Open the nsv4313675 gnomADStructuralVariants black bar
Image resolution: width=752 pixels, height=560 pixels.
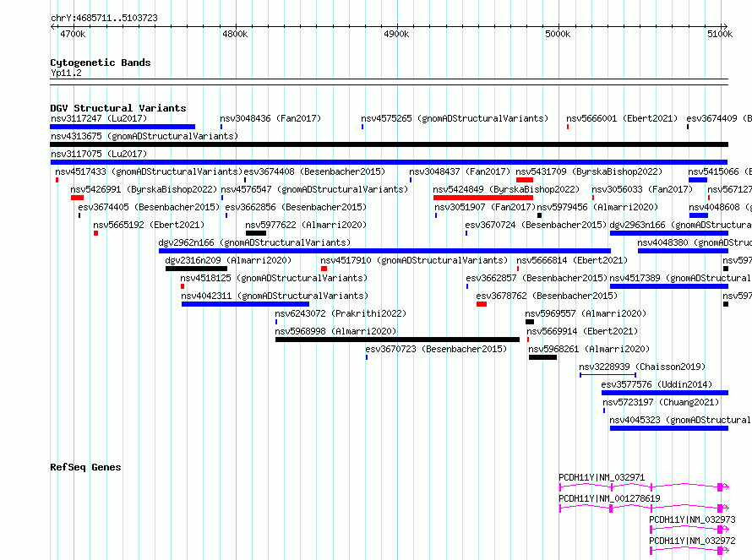pyautogui.click(x=389, y=144)
